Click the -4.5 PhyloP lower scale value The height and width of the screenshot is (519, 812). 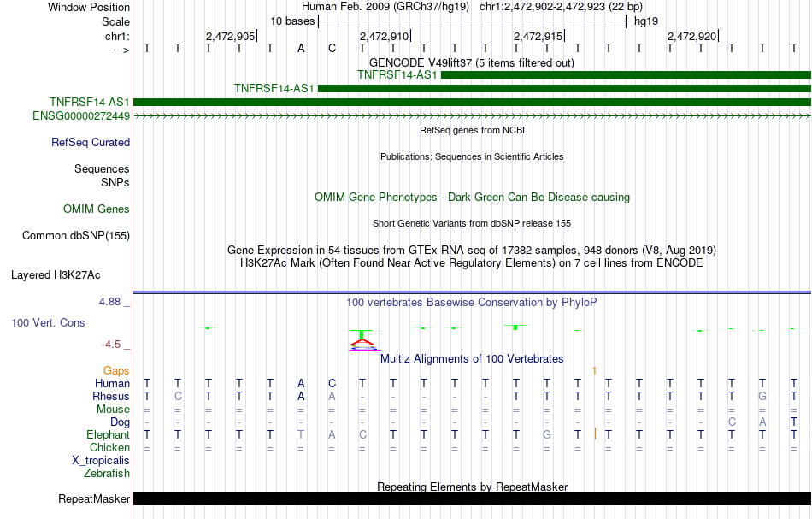pos(111,345)
